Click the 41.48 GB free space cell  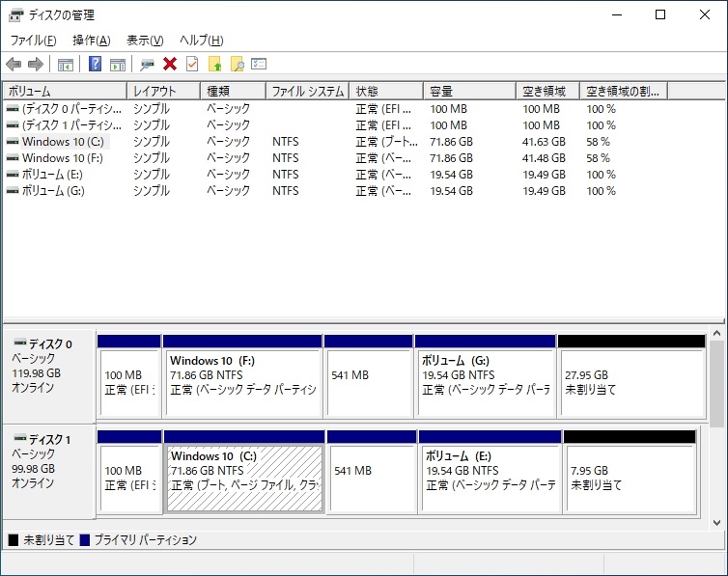pyautogui.click(x=544, y=158)
